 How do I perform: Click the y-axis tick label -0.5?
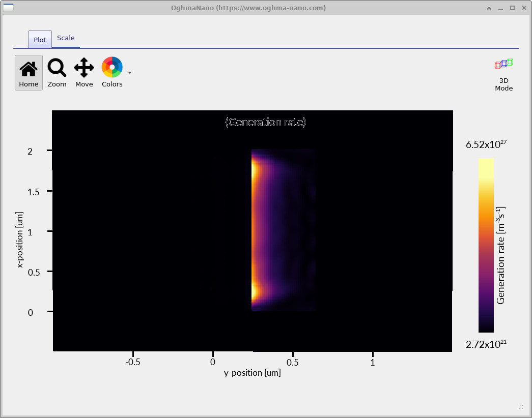(x=133, y=362)
